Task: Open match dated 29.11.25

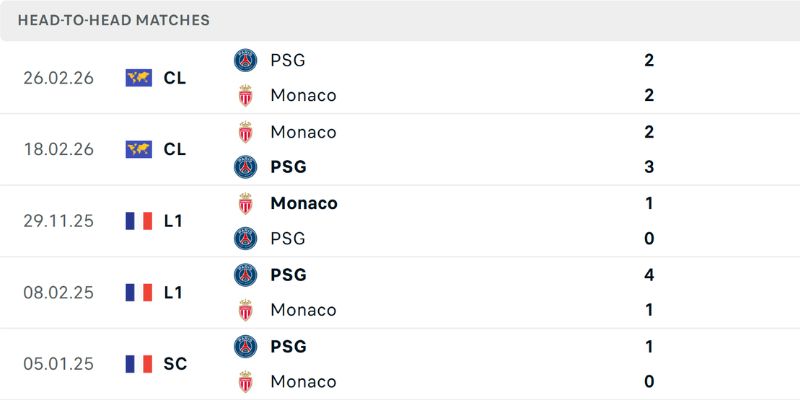Action: coord(58,221)
